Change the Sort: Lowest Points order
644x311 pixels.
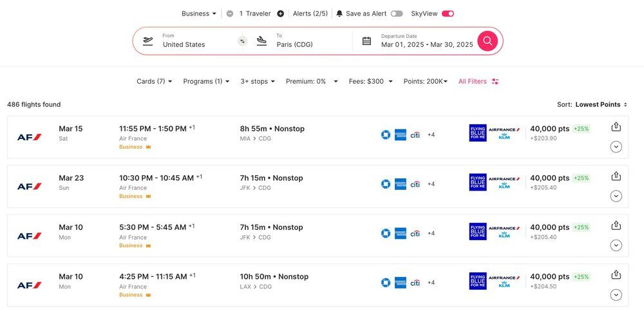tap(601, 104)
